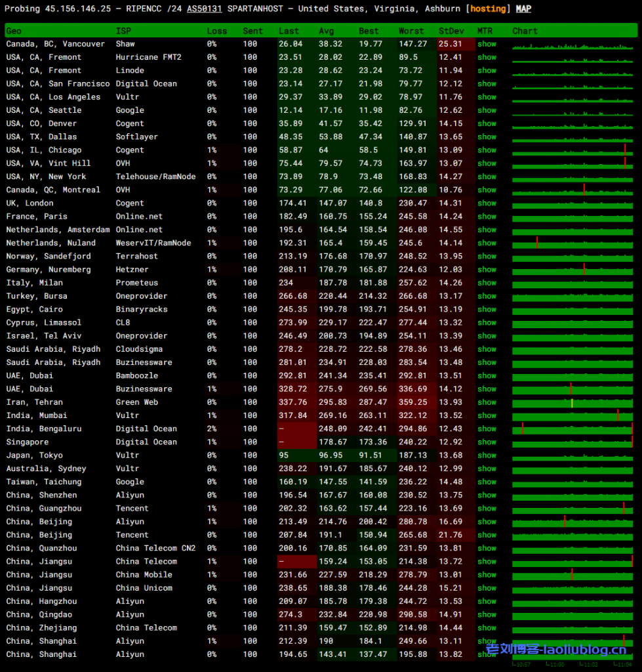642x672 pixels.
Task: Show MTR for Australia, Sydney Vultr
Action: click(487, 469)
